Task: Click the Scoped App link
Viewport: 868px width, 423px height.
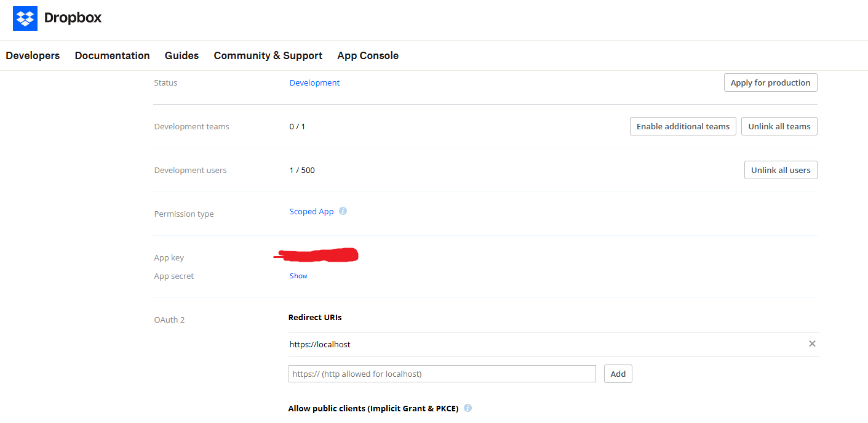Action: pos(311,212)
